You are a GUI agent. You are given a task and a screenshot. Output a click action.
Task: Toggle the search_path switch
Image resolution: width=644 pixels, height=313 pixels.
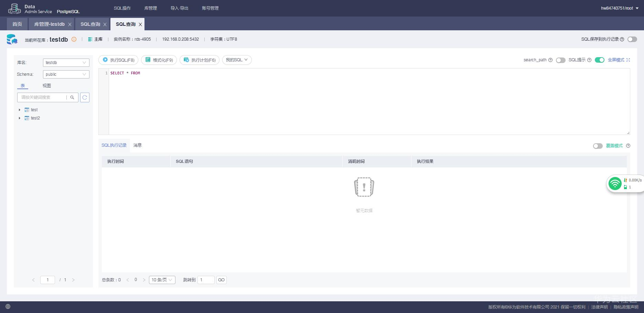tap(561, 60)
